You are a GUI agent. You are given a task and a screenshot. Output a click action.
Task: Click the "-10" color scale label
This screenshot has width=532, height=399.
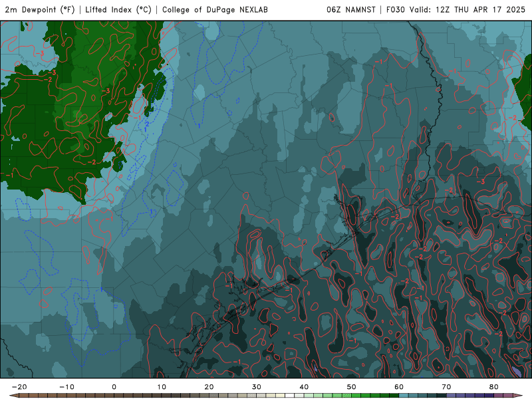pyautogui.click(x=66, y=387)
